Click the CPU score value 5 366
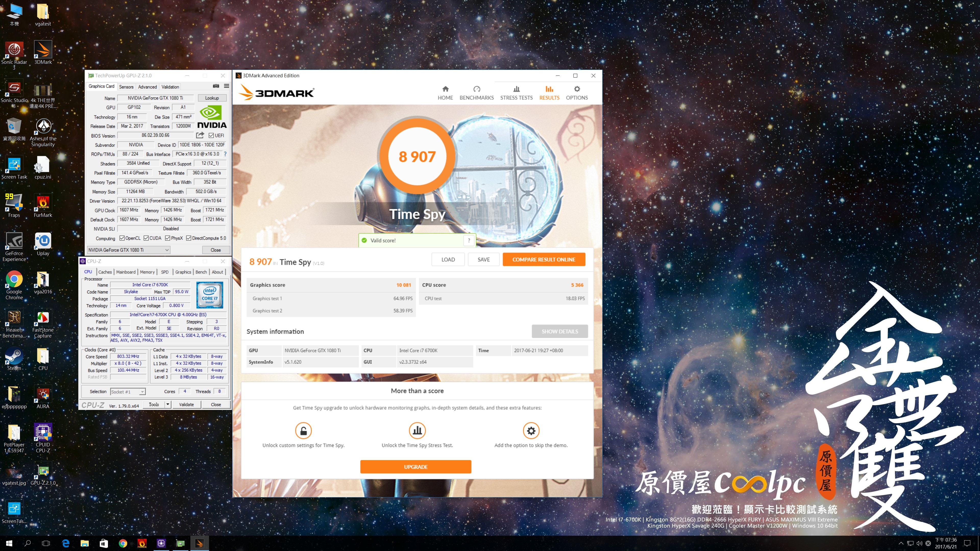The height and width of the screenshot is (551, 980). [577, 285]
